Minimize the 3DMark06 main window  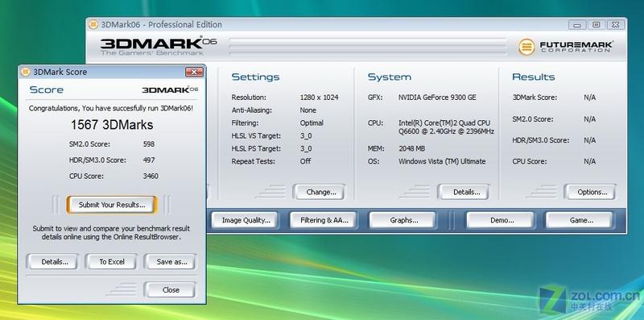pyautogui.click(x=577, y=25)
